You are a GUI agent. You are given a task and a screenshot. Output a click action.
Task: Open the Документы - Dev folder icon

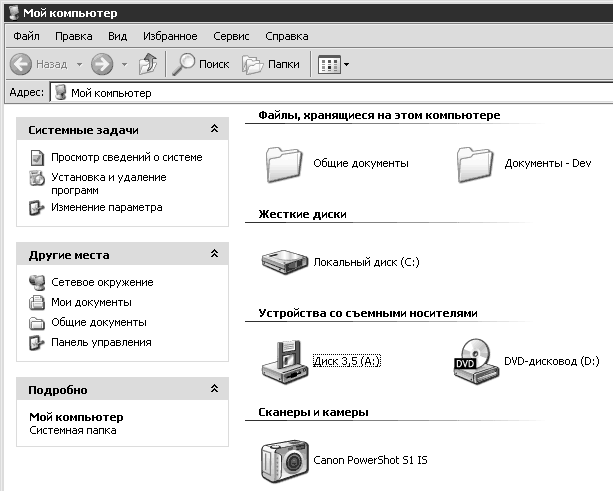477,162
